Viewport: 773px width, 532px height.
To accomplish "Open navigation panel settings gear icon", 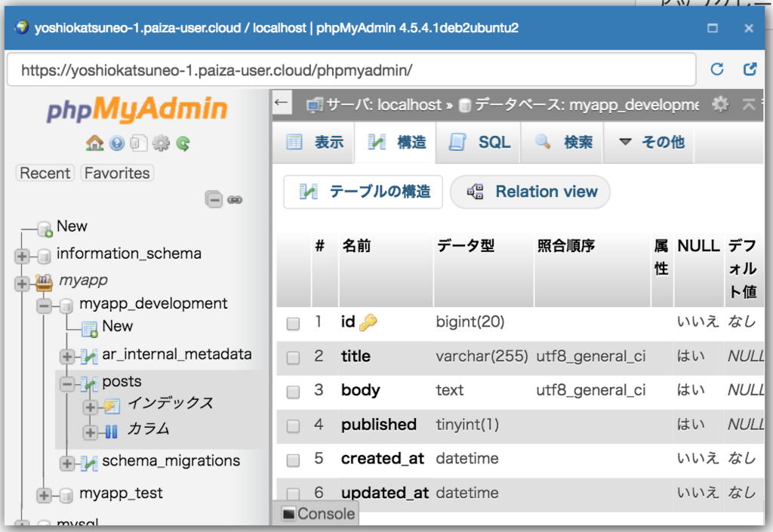I will (161, 143).
